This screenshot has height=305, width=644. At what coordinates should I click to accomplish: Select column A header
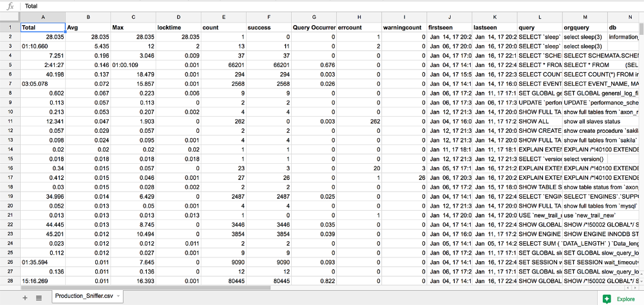click(x=43, y=17)
